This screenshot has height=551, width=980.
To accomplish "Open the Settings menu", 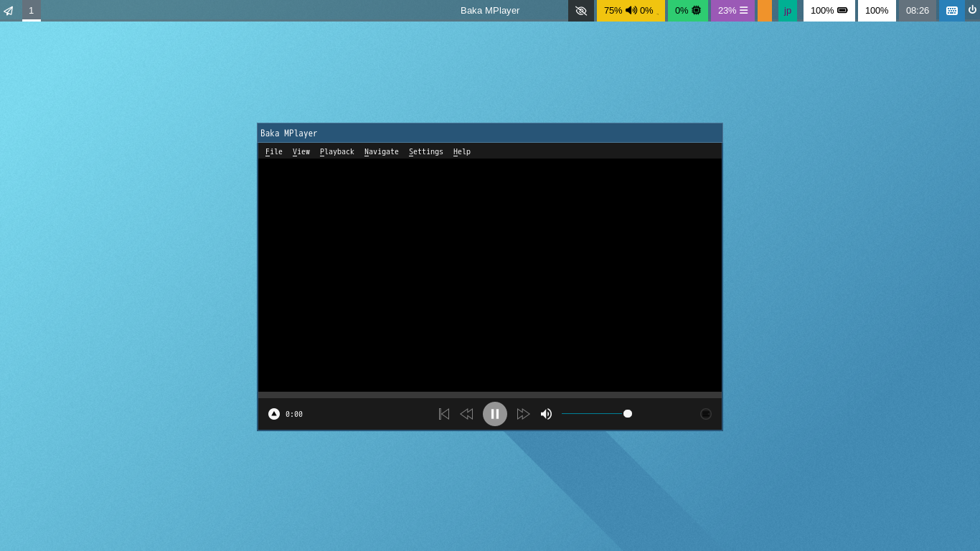I will tap(425, 151).
